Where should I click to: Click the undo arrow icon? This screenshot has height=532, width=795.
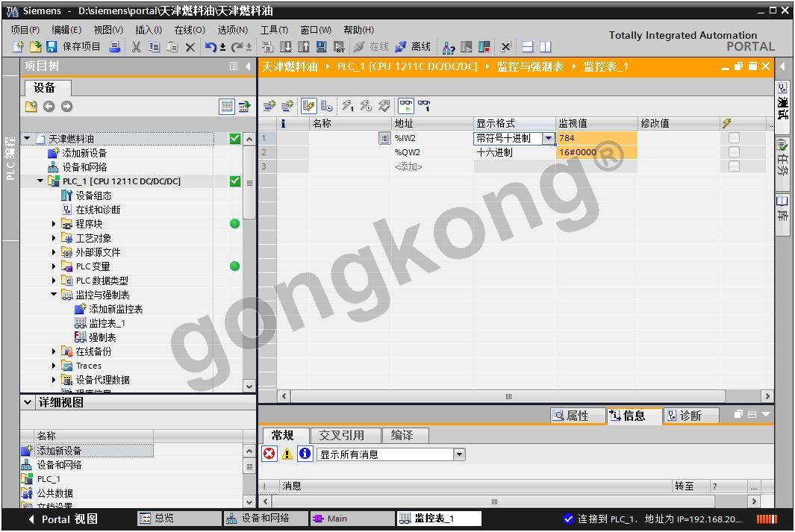pos(210,47)
